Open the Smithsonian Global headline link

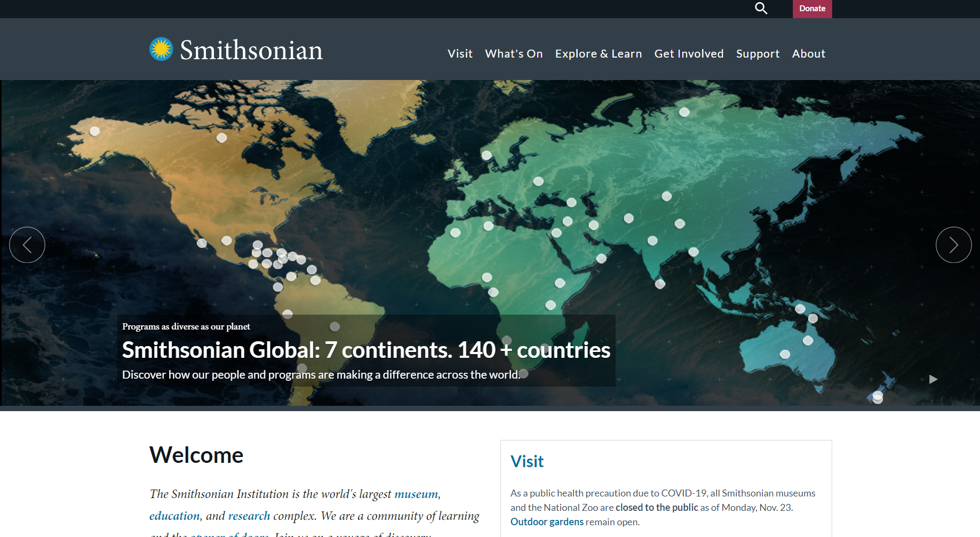click(x=366, y=350)
